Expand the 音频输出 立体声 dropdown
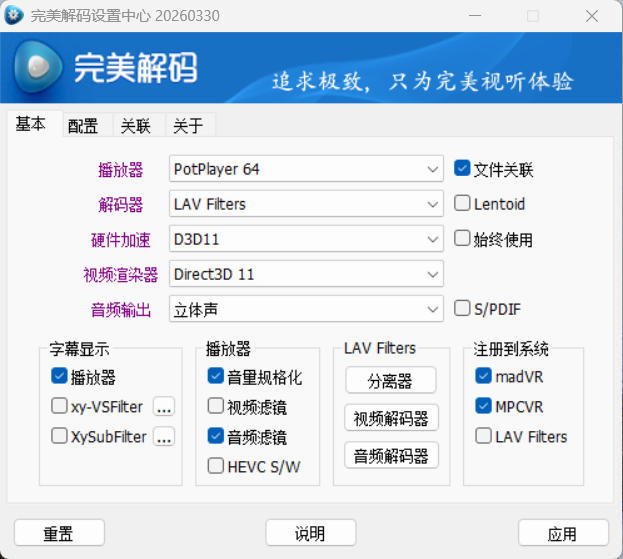Image resolution: width=623 pixels, height=559 pixels. 433,309
